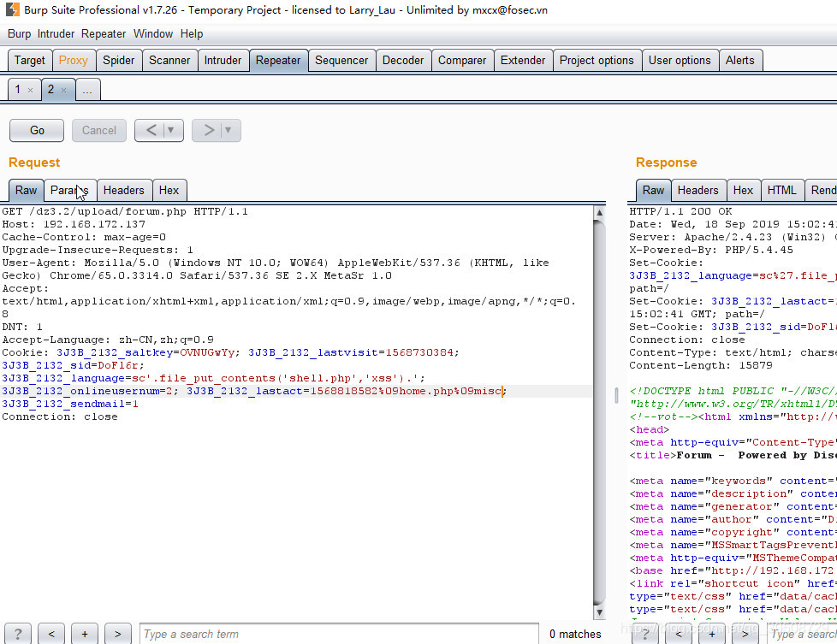The width and height of the screenshot is (837, 644).
Task: Go to previous search match in response
Action: [x=679, y=634]
